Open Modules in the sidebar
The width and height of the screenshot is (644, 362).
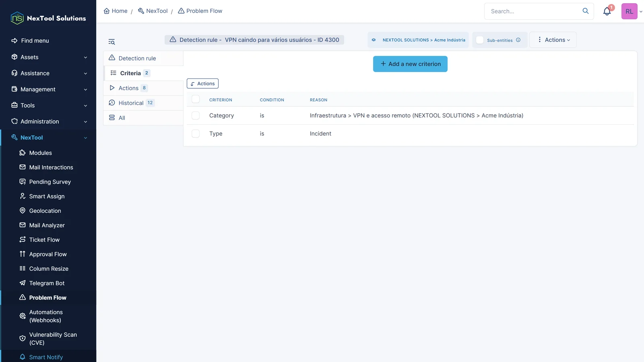click(x=40, y=153)
